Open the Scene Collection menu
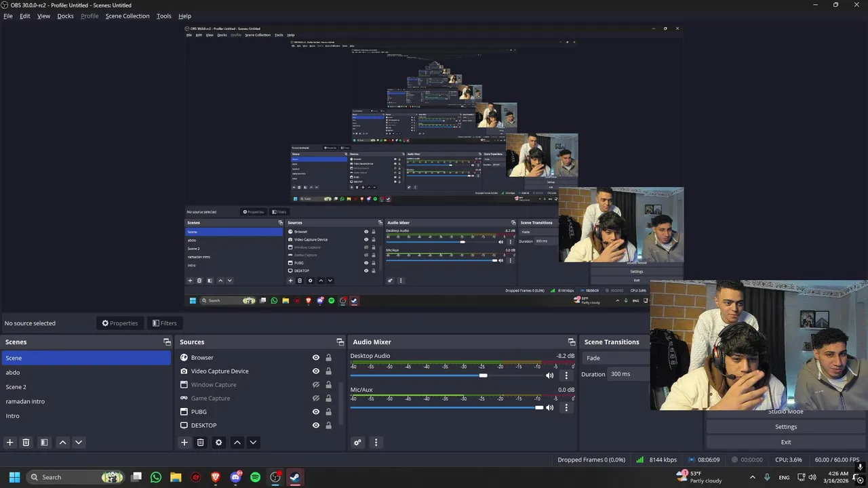Viewport: 868px width, 488px height. point(127,16)
